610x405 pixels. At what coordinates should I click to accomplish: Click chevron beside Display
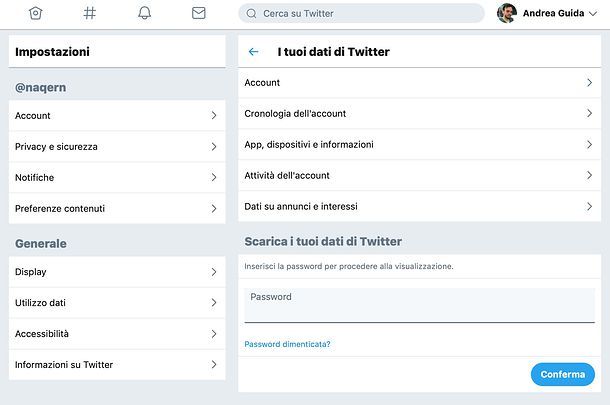point(214,272)
